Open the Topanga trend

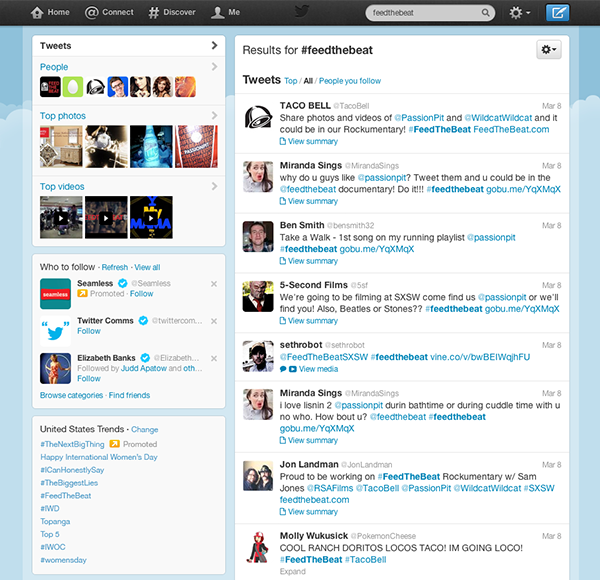point(55,521)
